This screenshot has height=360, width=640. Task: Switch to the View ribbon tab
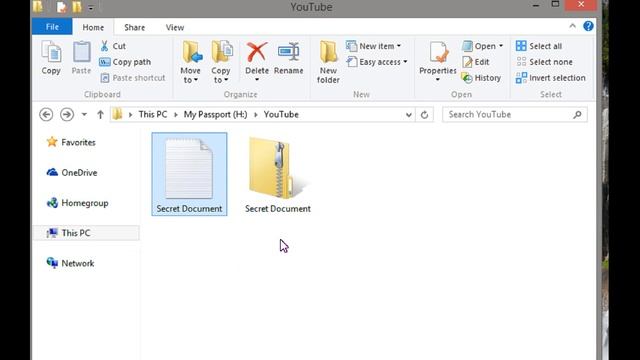(x=175, y=27)
